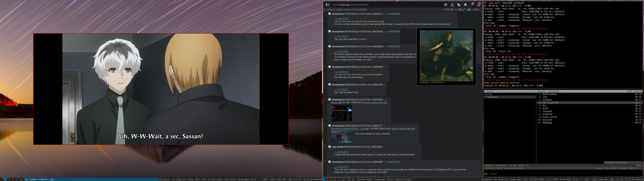644x181 pixels.
Task: Click the layout symbol []= in the left status bar
Action: pos(21,179)
